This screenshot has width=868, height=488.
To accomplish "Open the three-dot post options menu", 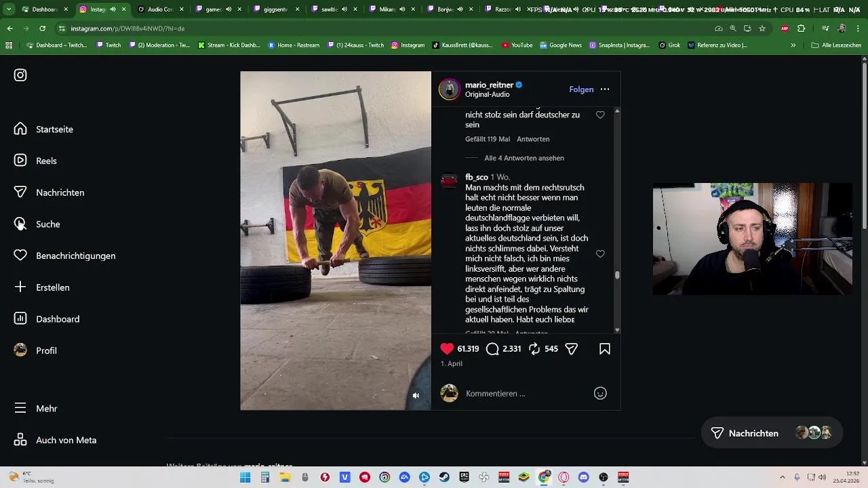I will 605,89.
